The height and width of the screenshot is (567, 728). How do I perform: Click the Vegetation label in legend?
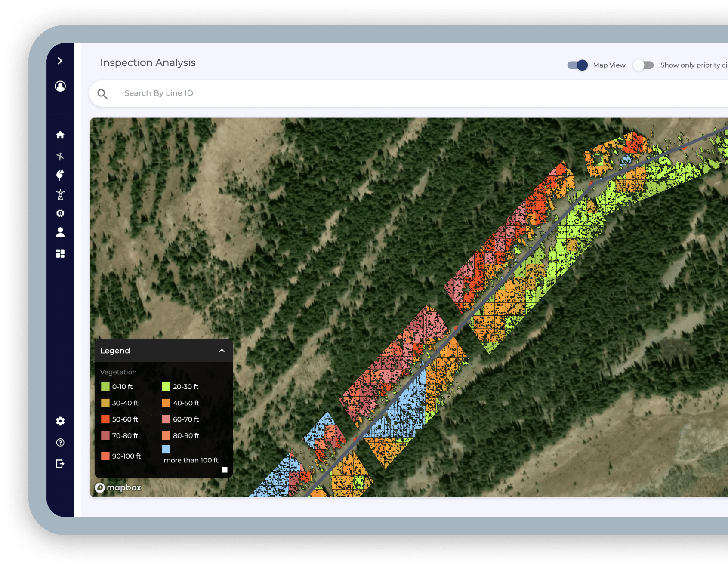(x=118, y=372)
